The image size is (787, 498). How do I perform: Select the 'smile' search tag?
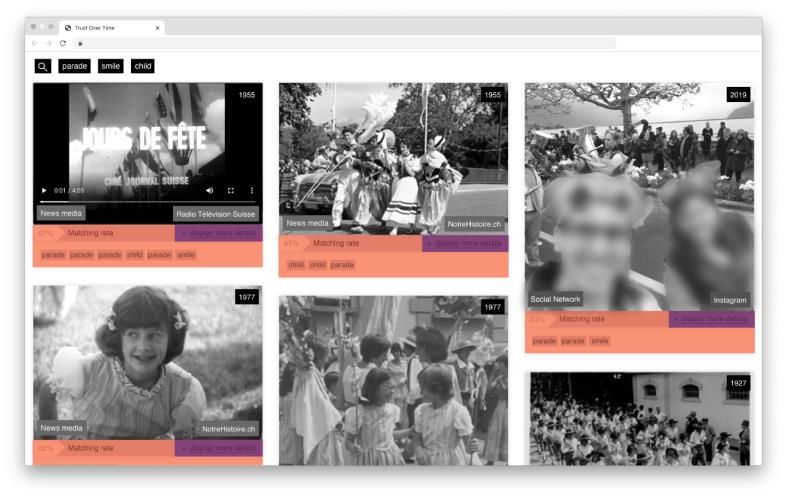110,66
